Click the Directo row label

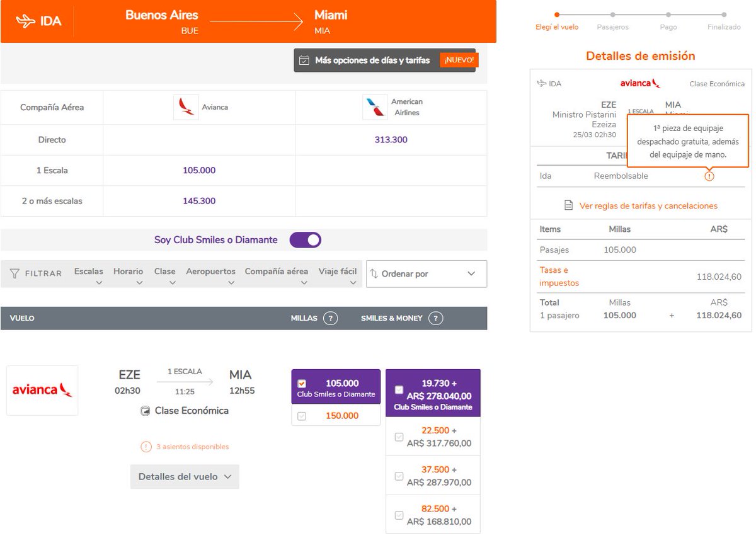52,140
